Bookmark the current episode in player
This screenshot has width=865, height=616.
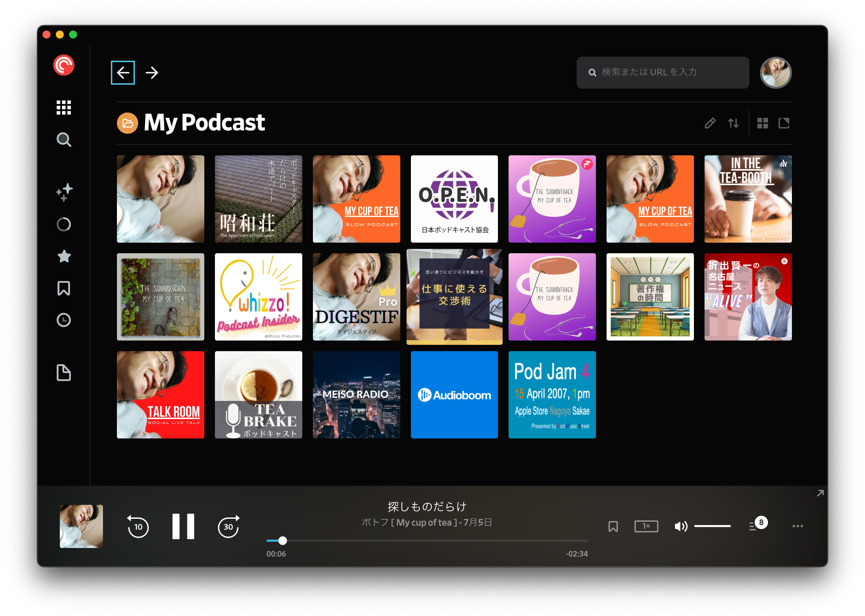coord(613,526)
